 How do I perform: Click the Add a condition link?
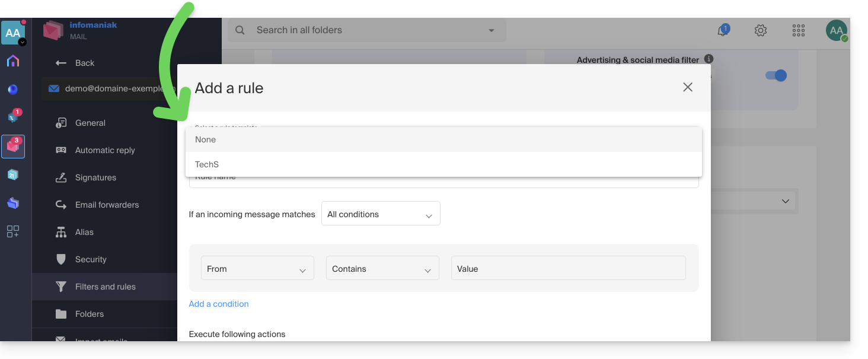click(219, 304)
